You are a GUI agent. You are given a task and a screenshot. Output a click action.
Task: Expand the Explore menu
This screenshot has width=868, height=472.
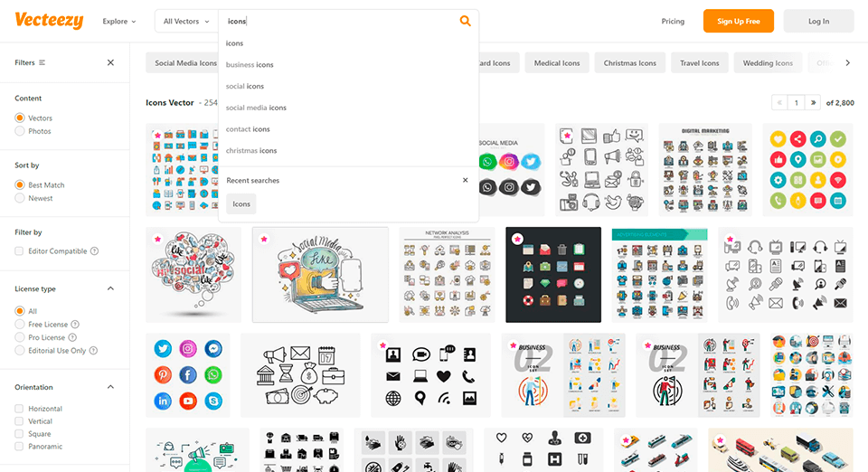point(119,21)
